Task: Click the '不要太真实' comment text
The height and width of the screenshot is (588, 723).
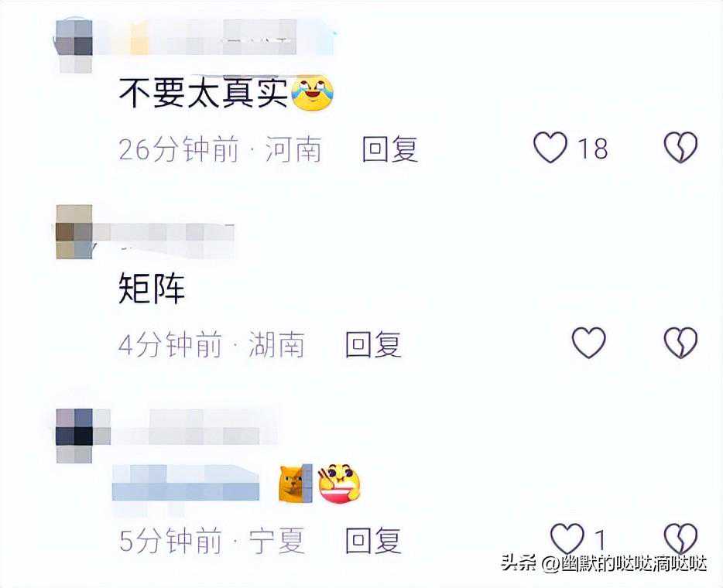Action: [203, 93]
